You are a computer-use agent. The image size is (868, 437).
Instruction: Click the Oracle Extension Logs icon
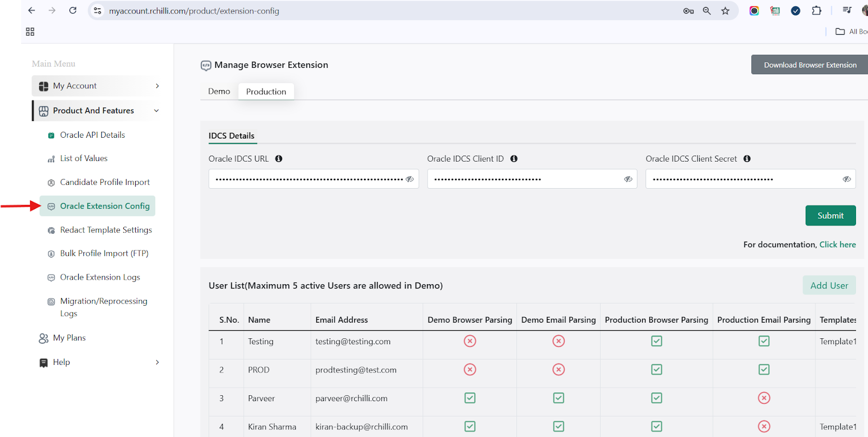pyautogui.click(x=51, y=278)
